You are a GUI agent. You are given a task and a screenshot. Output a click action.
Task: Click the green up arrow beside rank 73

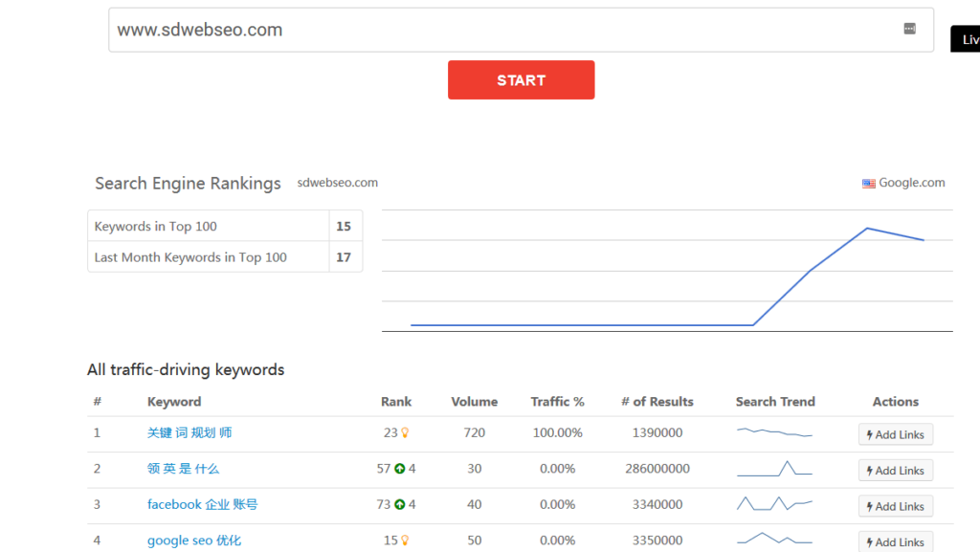click(399, 504)
